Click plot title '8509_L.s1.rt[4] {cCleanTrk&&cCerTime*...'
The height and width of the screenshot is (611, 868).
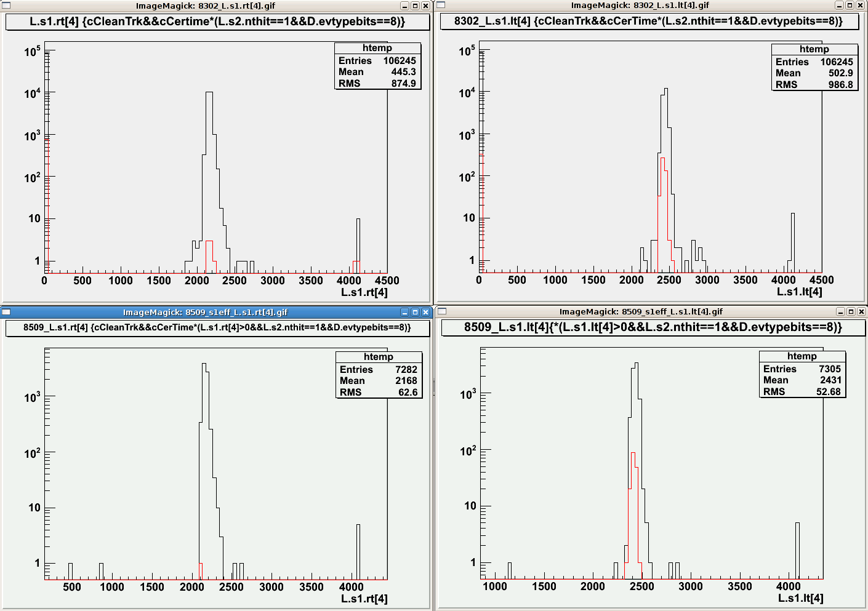(217, 327)
